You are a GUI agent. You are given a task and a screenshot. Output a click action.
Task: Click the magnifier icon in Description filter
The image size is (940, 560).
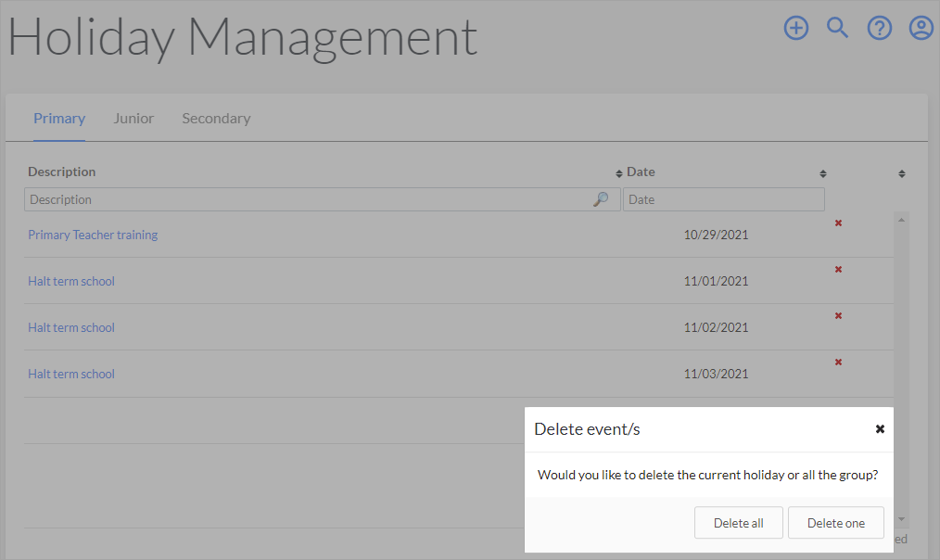point(601,199)
